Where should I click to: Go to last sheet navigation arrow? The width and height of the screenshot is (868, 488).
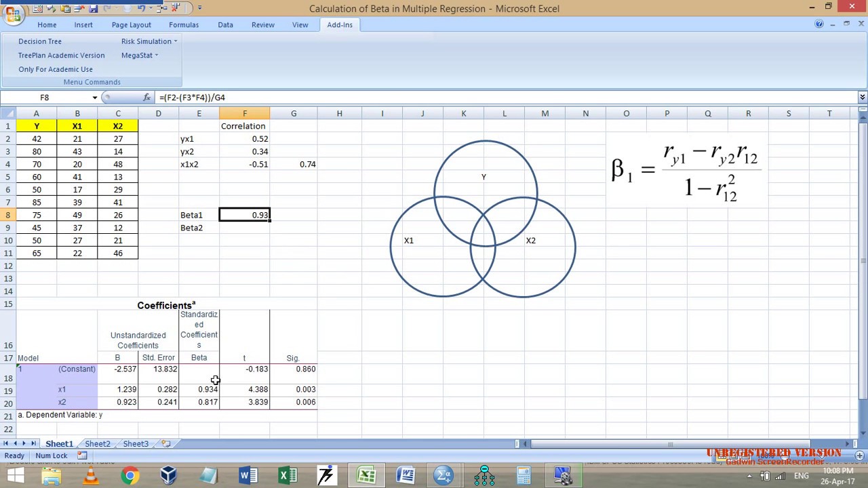pyautogui.click(x=34, y=444)
